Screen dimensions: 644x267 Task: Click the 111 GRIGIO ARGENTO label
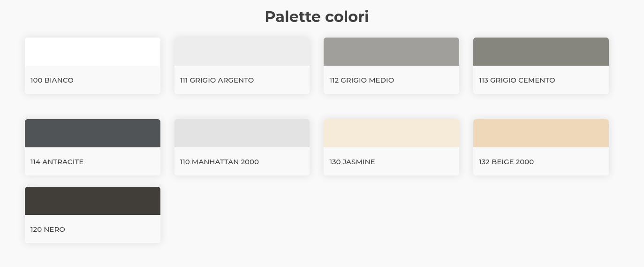217,80
